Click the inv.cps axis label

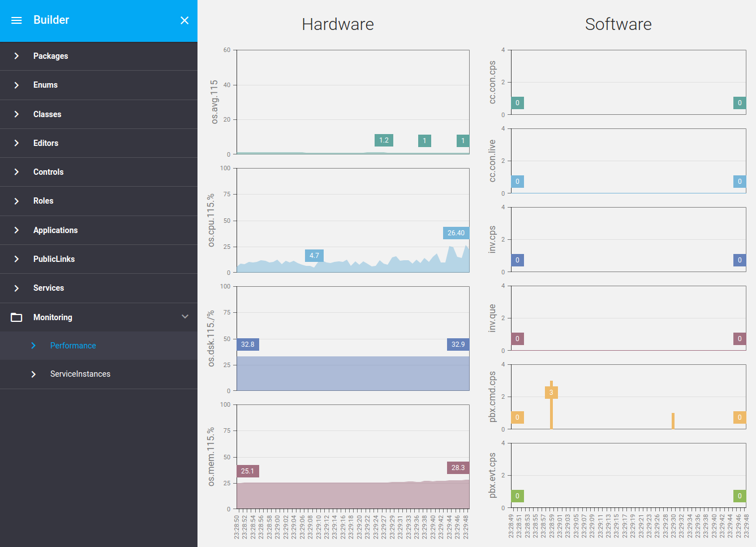pyautogui.click(x=492, y=239)
